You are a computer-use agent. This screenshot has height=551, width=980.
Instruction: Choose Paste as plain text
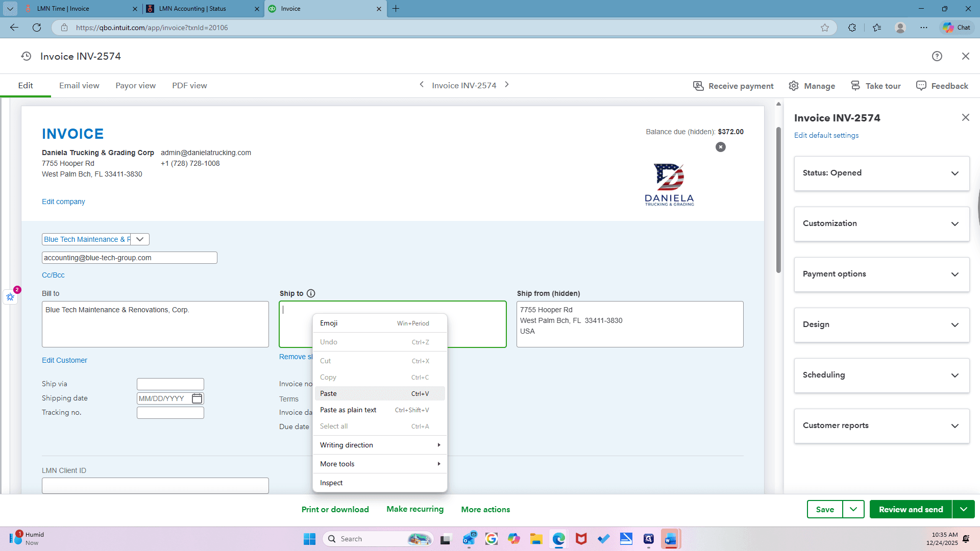(x=380, y=410)
